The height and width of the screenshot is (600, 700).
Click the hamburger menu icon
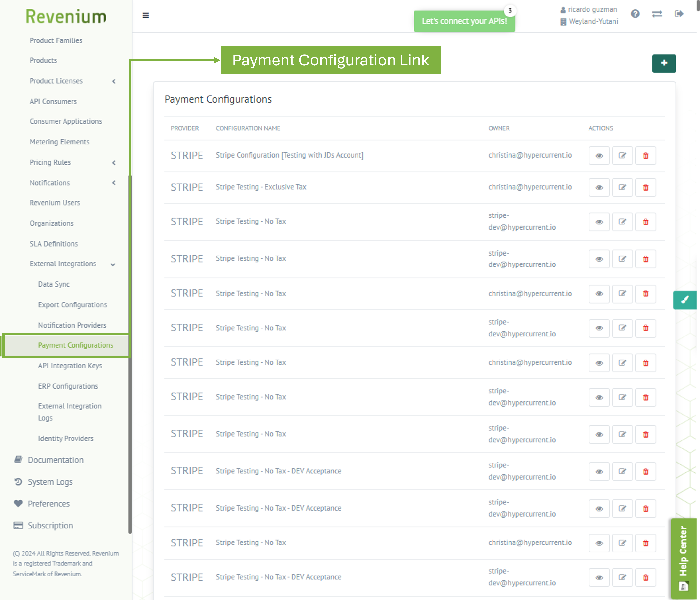click(146, 15)
